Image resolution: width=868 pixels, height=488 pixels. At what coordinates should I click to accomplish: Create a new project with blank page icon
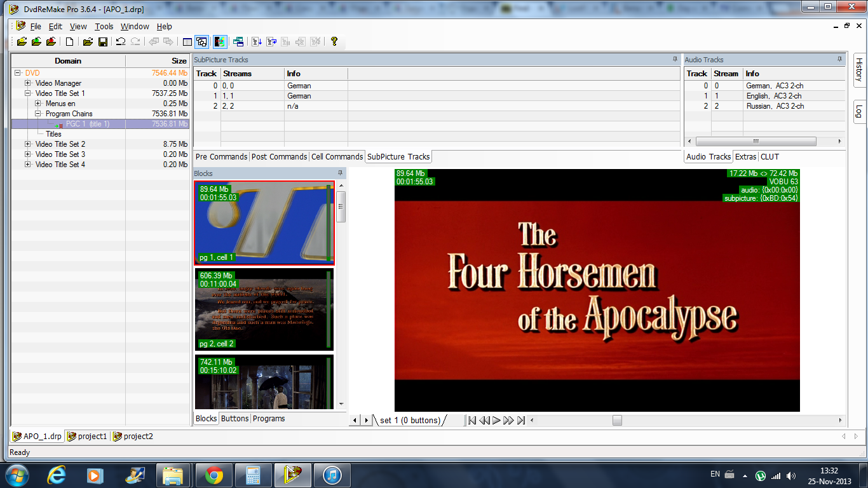[x=70, y=42]
